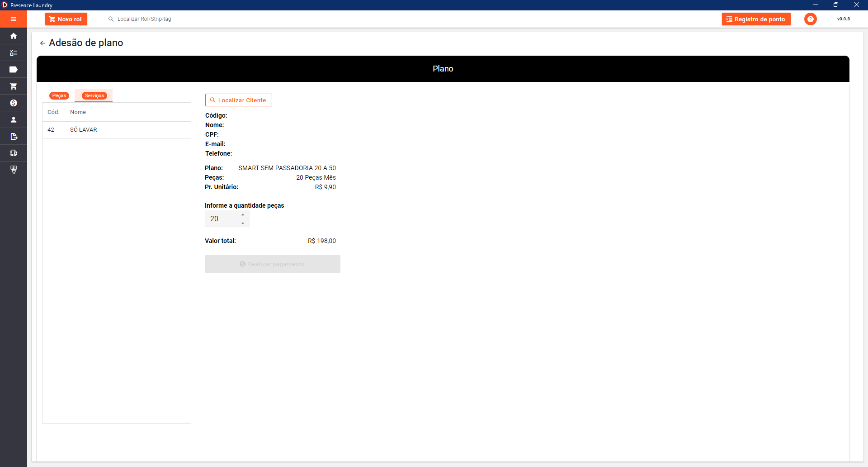Switch to the Peças tab
This screenshot has width=868, height=467.
(x=59, y=95)
